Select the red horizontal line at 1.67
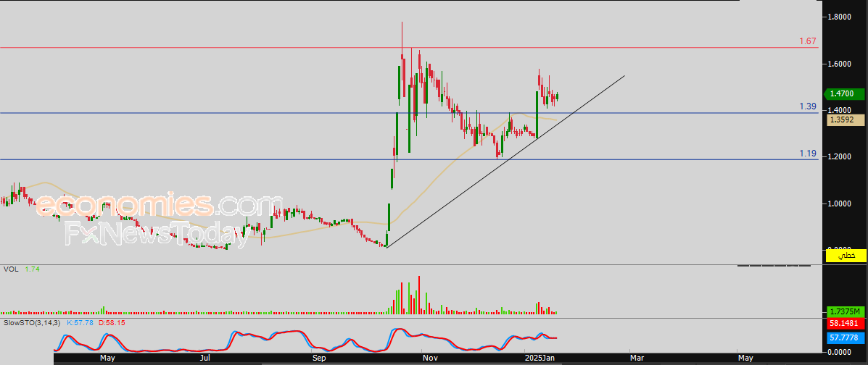868x365 pixels. pos(410,48)
